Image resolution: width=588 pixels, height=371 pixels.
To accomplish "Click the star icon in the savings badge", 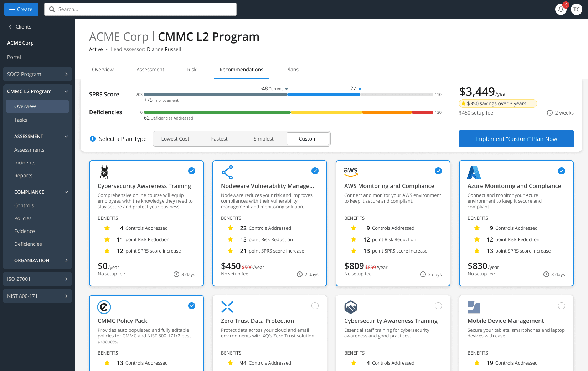I will 463,103.
